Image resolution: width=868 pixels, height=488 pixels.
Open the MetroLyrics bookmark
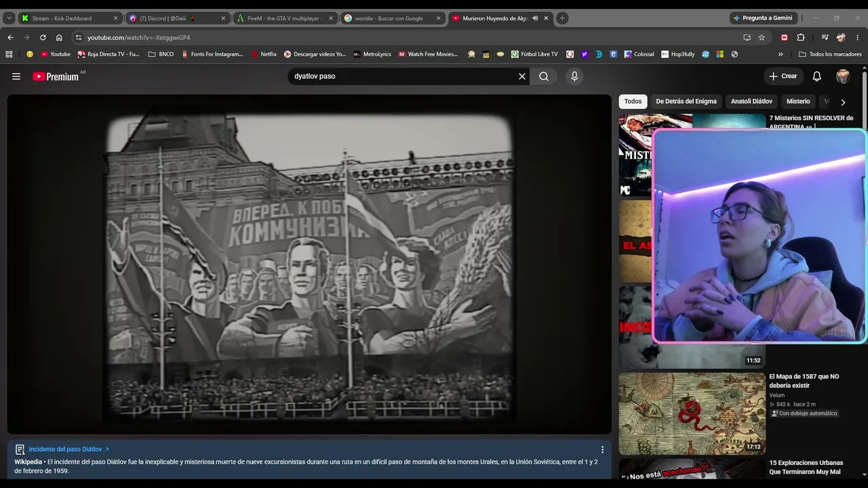[372, 54]
